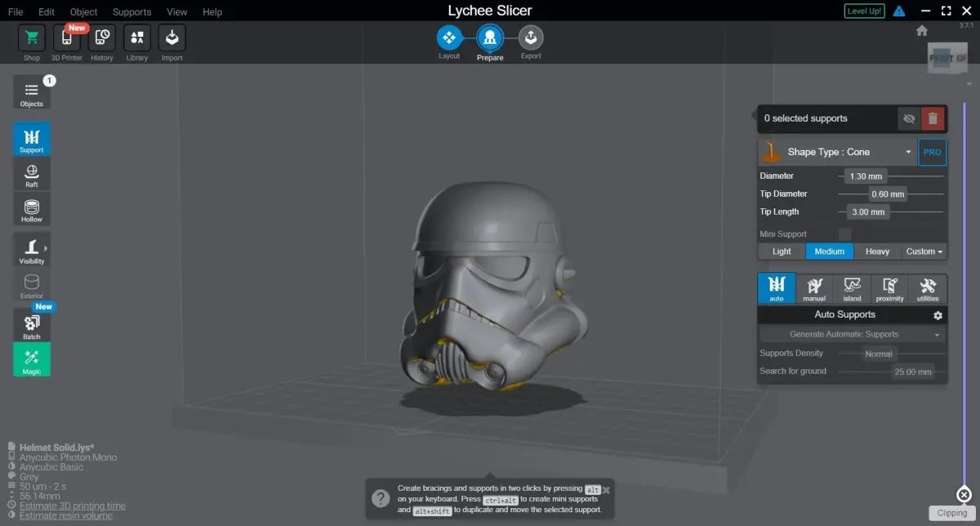This screenshot has height=526, width=980.
Task: Switch to the utilities tab
Action: pos(928,288)
